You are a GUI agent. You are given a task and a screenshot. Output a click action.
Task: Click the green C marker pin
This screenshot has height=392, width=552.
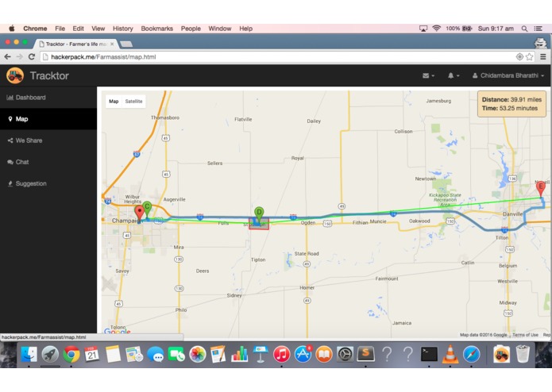click(147, 209)
